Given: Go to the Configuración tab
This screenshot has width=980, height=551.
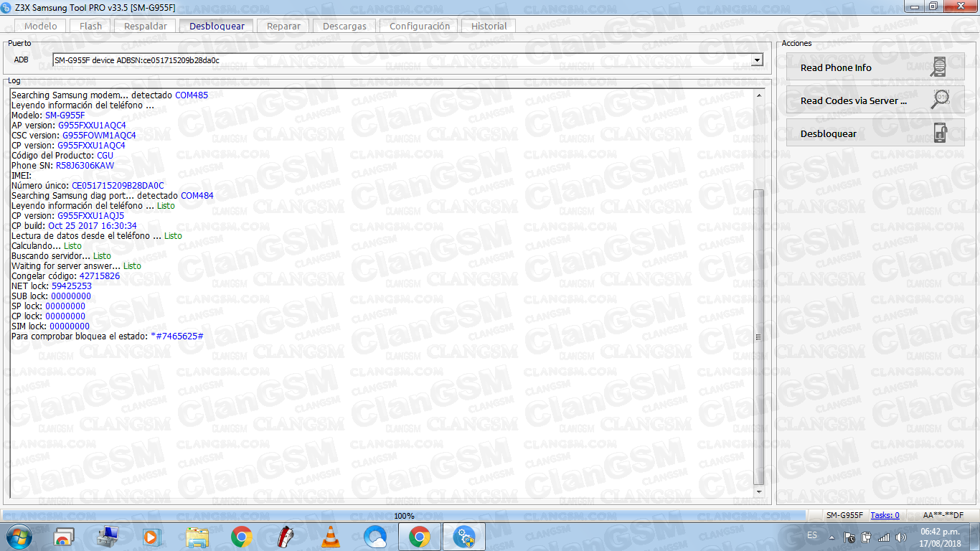Looking at the screenshot, I should [x=420, y=26].
